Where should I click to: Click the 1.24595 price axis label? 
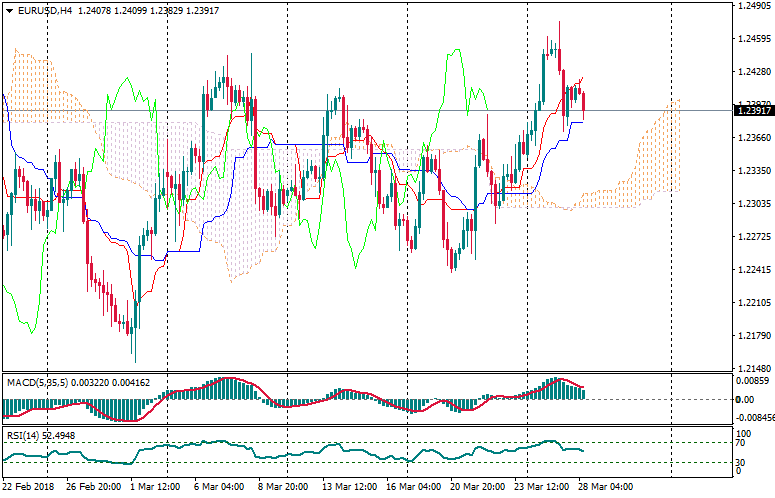point(752,39)
